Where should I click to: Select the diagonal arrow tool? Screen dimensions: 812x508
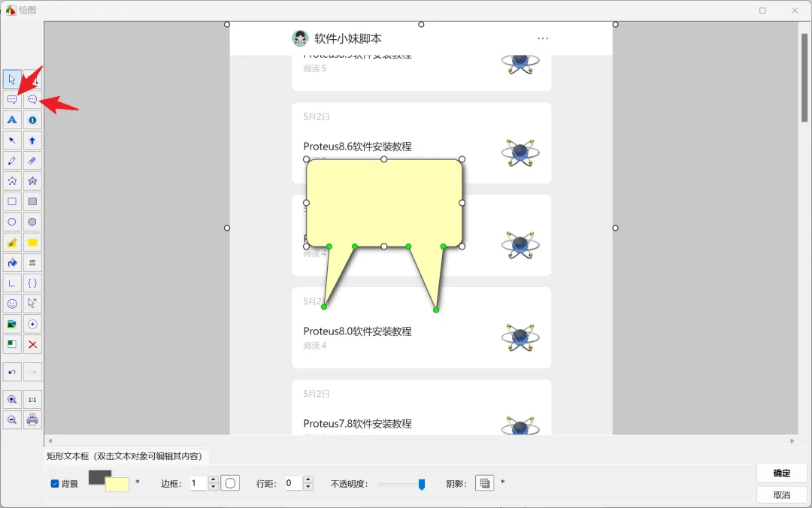12,141
